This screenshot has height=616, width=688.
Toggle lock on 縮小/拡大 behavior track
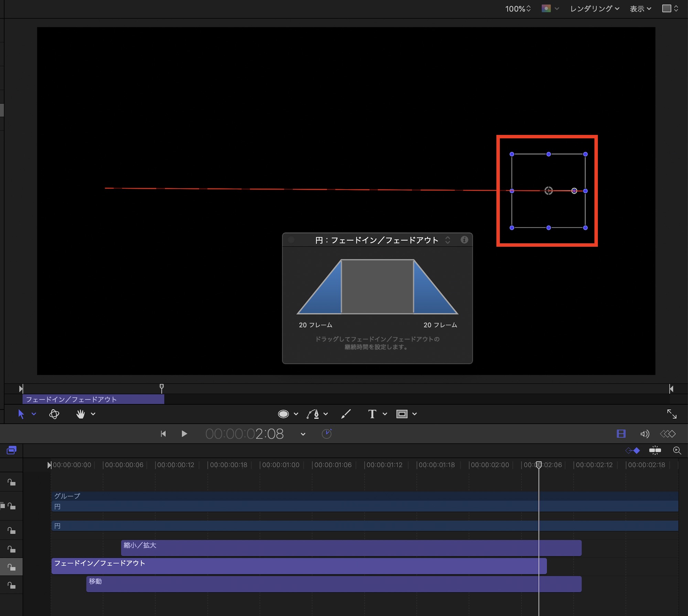coord(12,549)
